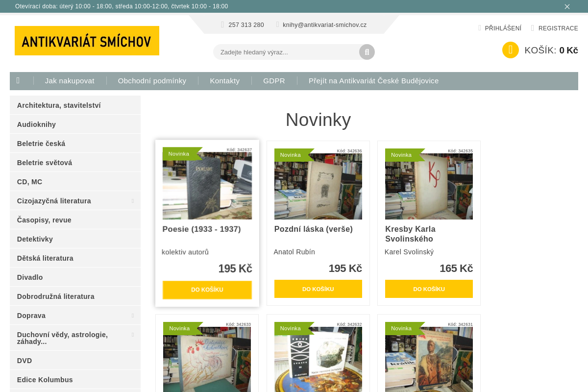Image resolution: width=588 pixels, height=392 pixels.
Task: Expand Duchovní vědy, astrologie category arrow
Action: (133, 335)
